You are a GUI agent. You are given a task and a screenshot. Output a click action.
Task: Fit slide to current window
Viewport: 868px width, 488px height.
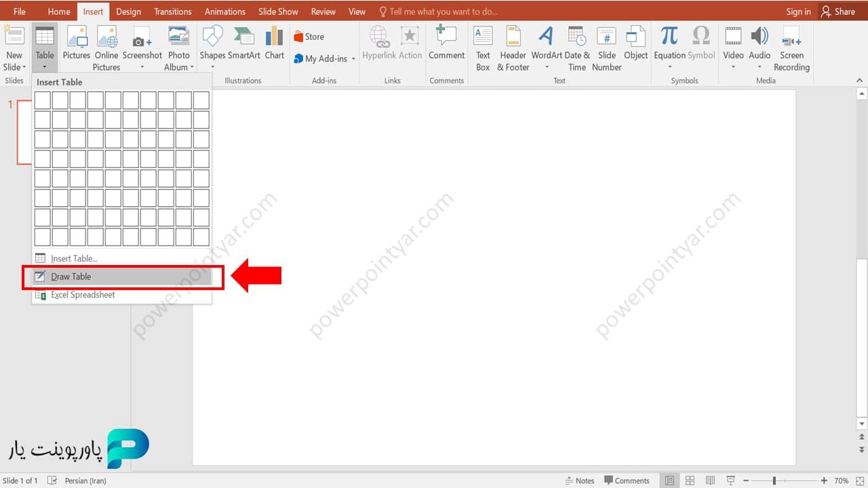(860, 481)
